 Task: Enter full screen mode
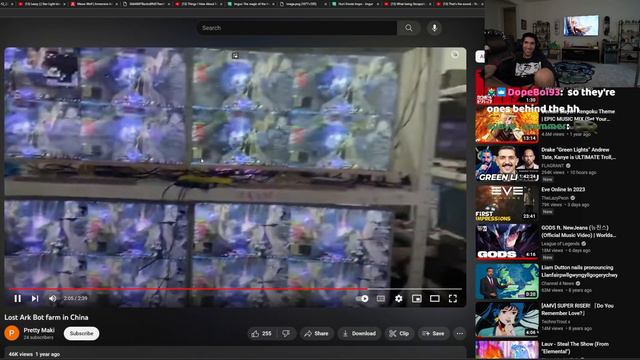(x=453, y=299)
